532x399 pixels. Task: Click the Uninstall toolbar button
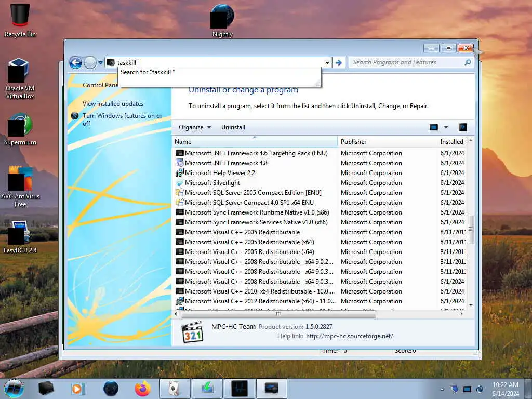tap(233, 127)
